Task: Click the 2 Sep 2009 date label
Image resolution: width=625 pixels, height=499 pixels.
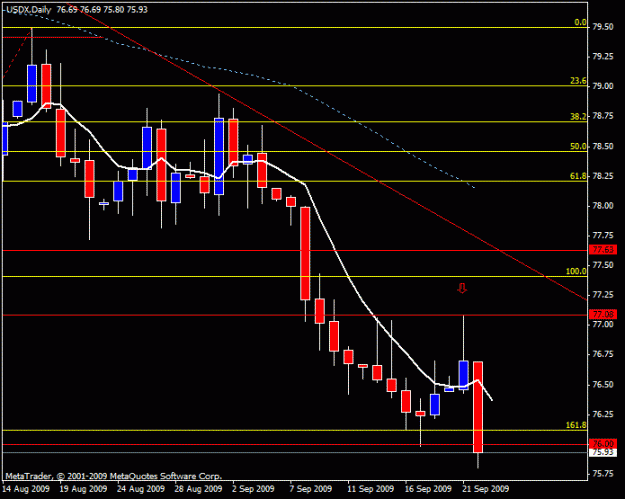Action: click(254, 489)
